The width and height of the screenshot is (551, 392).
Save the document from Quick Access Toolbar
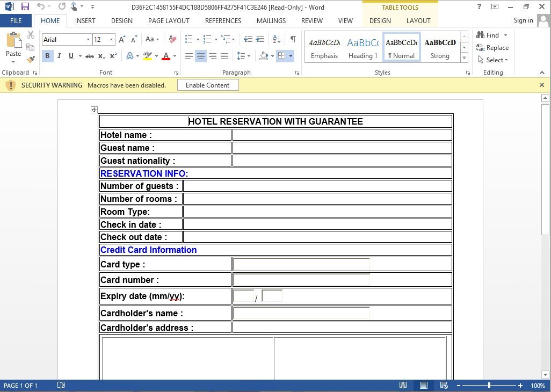click(25, 7)
